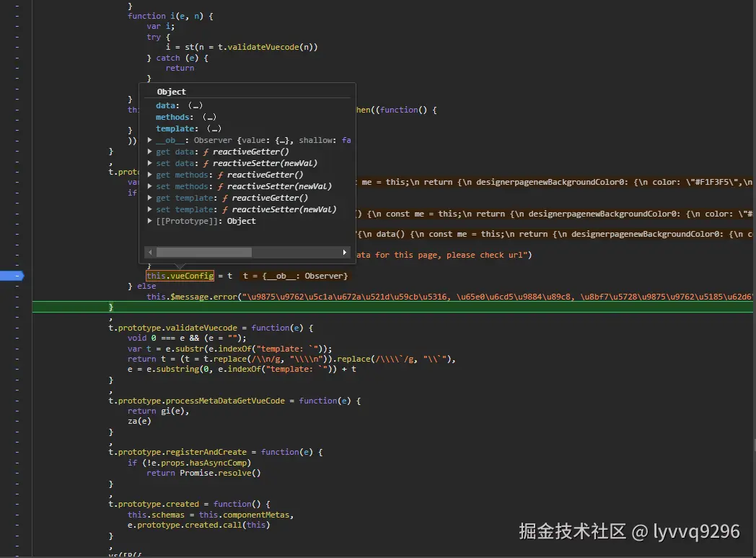Click 't.prototype.validateVuecode' function definition

pyautogui.click(x=211, y=328)
